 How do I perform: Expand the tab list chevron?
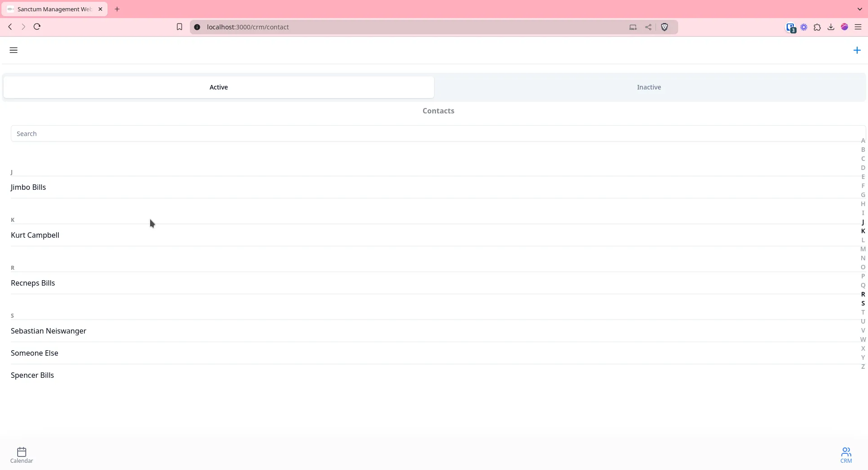pyautogui.click(x=859, y=9)
